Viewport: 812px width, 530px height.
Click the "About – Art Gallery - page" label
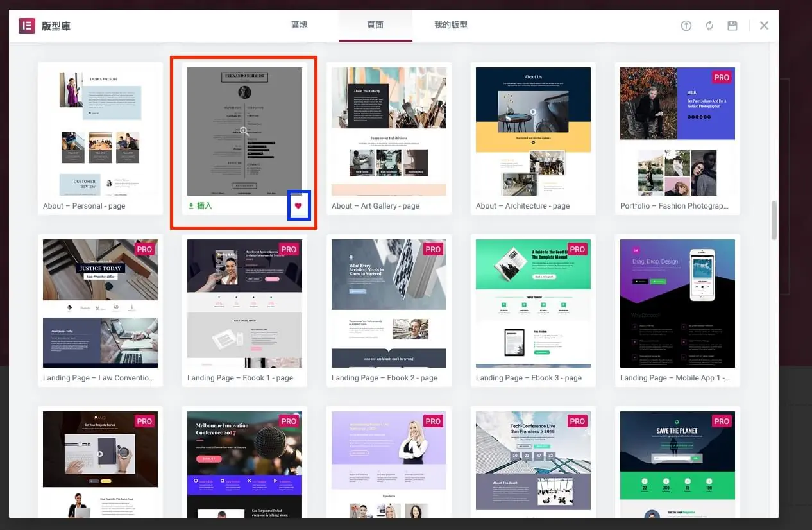375,206
